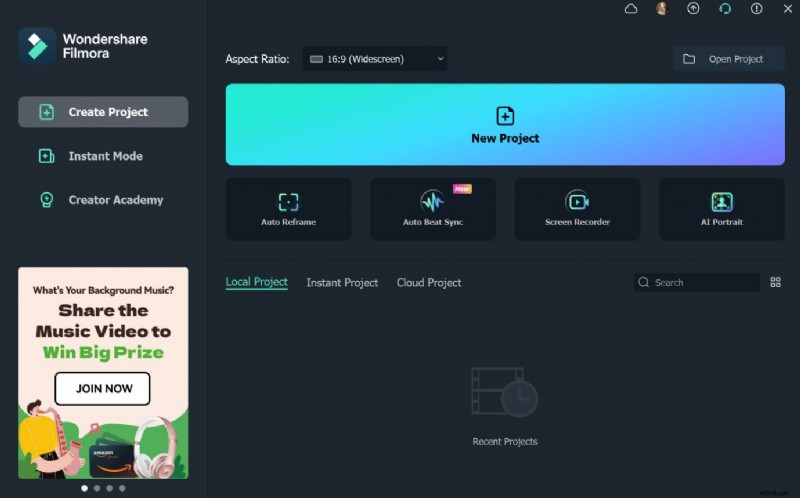Open the headset support icon

point(725,9)
